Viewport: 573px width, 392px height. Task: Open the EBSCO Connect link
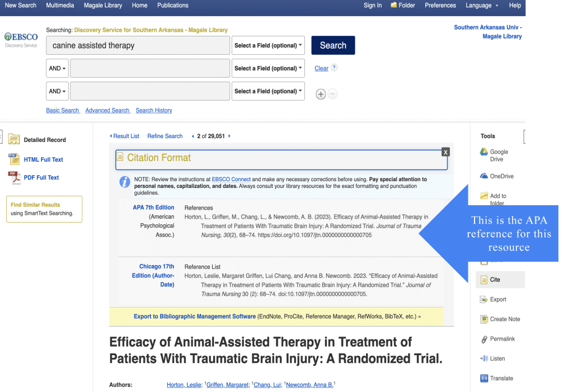[x=231, y=180]
